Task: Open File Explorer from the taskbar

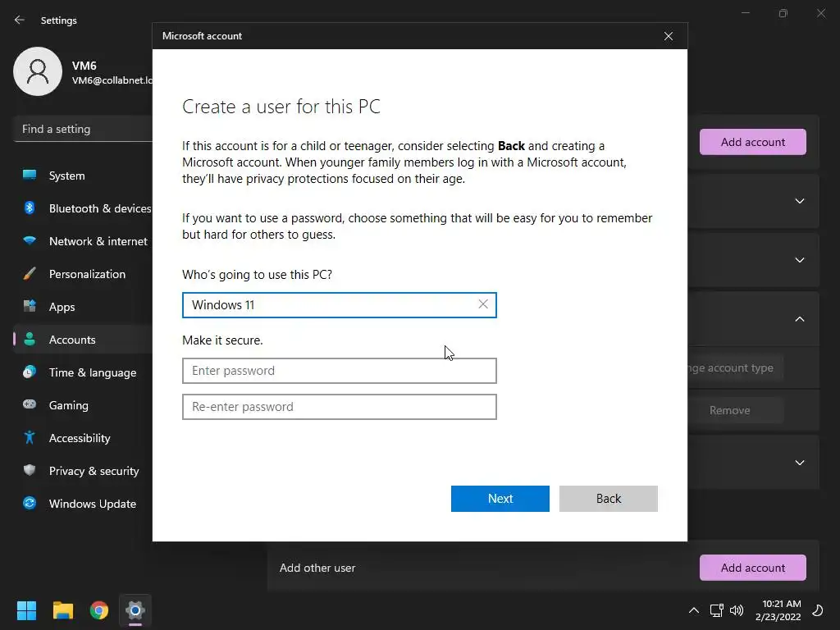Action: 62,610
